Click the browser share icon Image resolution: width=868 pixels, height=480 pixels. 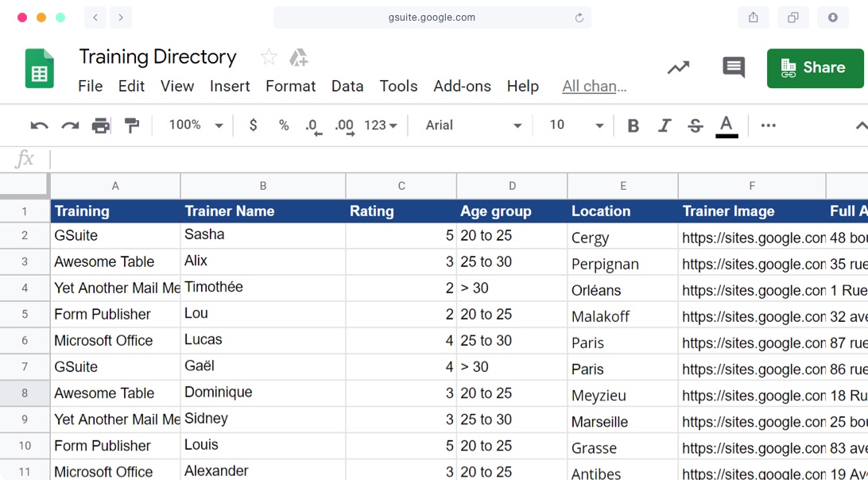point(754,17)
